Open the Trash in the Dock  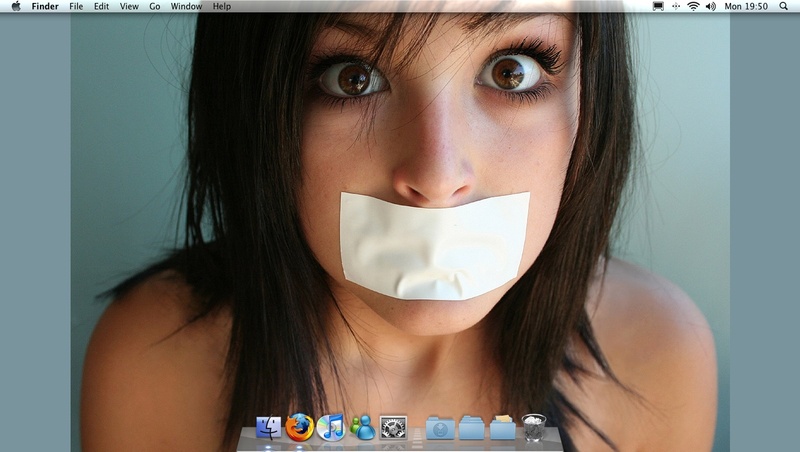coord(534,428)
